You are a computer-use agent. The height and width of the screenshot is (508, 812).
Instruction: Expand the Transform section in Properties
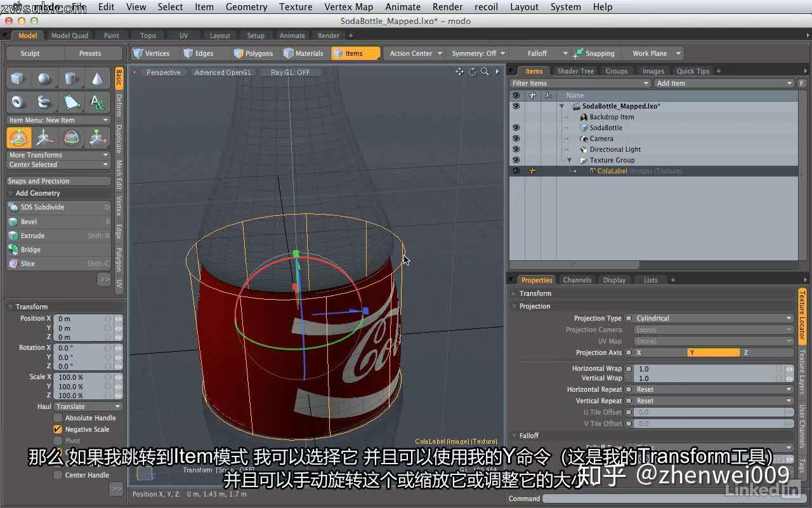pyautogui.click(x=514, y=293)
